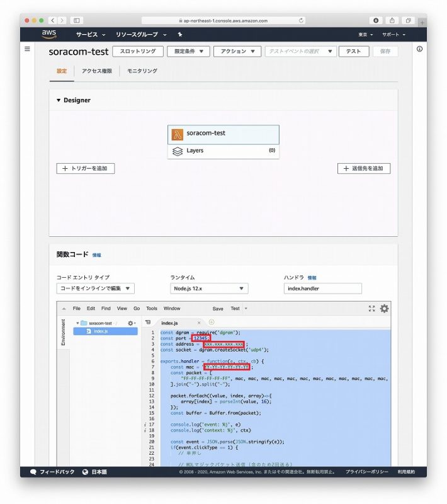Open the pin shortcut icon in AWS nav bar

point(180,35)
